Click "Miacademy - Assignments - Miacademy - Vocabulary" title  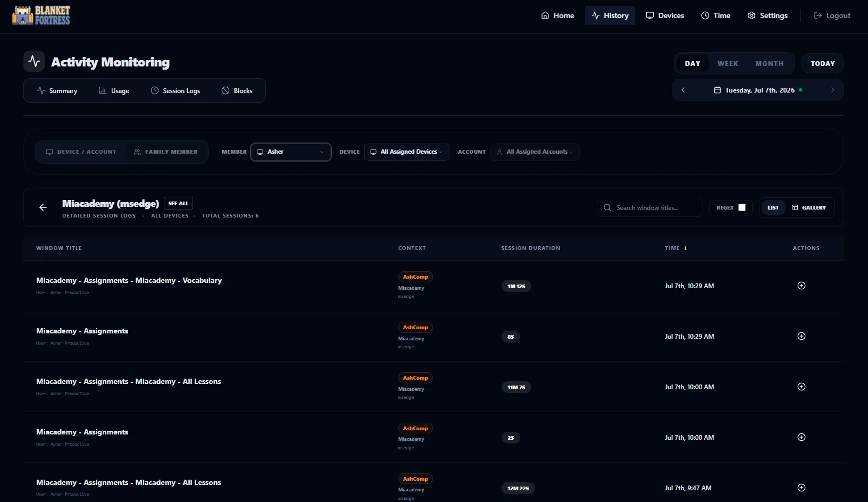tap(129, 280)
